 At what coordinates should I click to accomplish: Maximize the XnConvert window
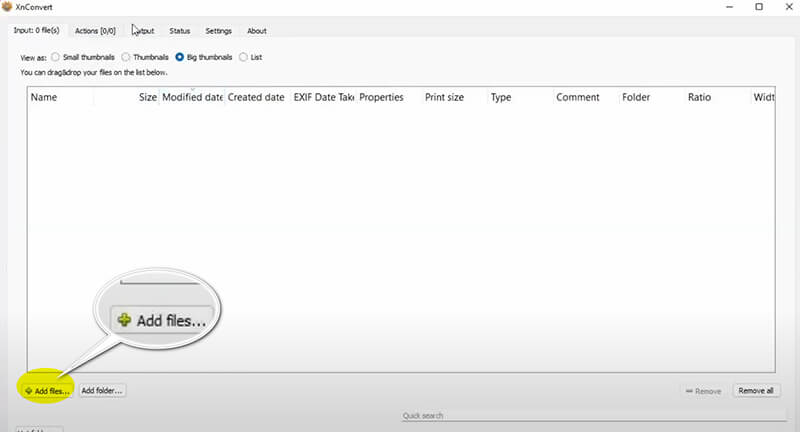(x=759, y=7)
